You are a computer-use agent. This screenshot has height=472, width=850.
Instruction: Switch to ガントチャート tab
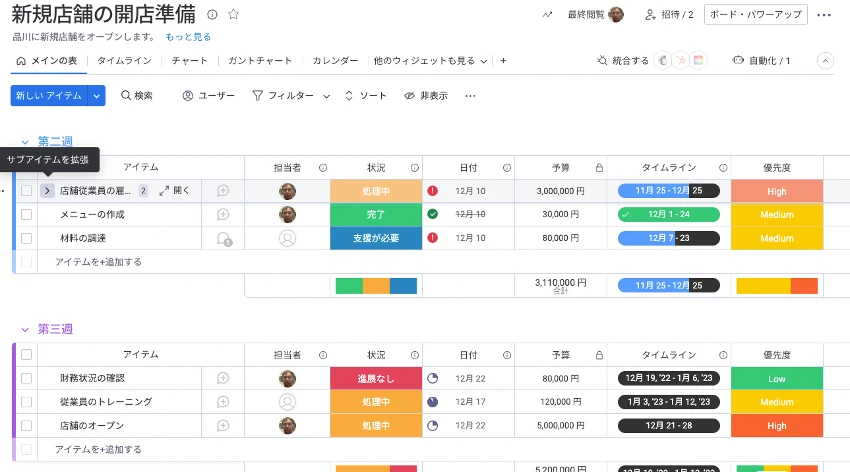coord(260,61)
